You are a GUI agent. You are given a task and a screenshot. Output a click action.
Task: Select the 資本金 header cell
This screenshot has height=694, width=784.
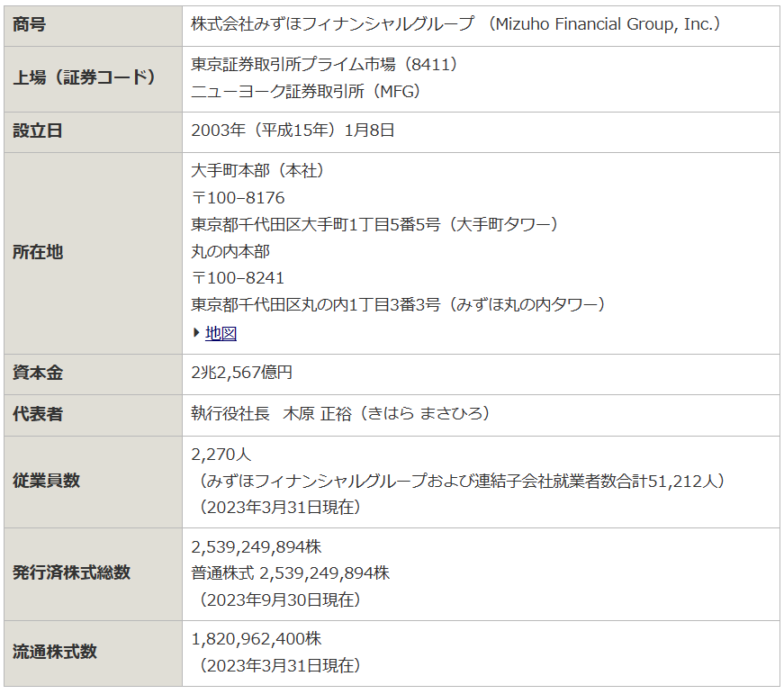click(93, 374)
